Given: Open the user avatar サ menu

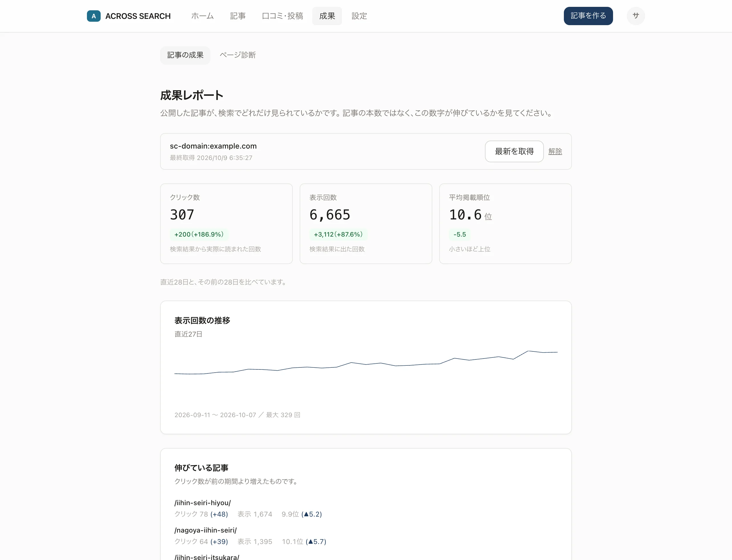Looking at the screenshot, I should (x=636, y=16).
